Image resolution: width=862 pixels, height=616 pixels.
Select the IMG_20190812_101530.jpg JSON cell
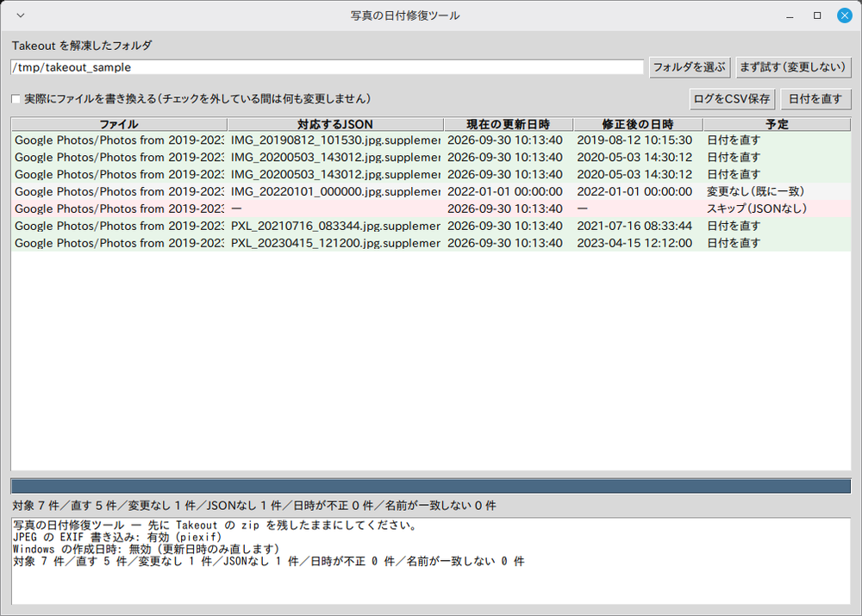tap(335, 140)
